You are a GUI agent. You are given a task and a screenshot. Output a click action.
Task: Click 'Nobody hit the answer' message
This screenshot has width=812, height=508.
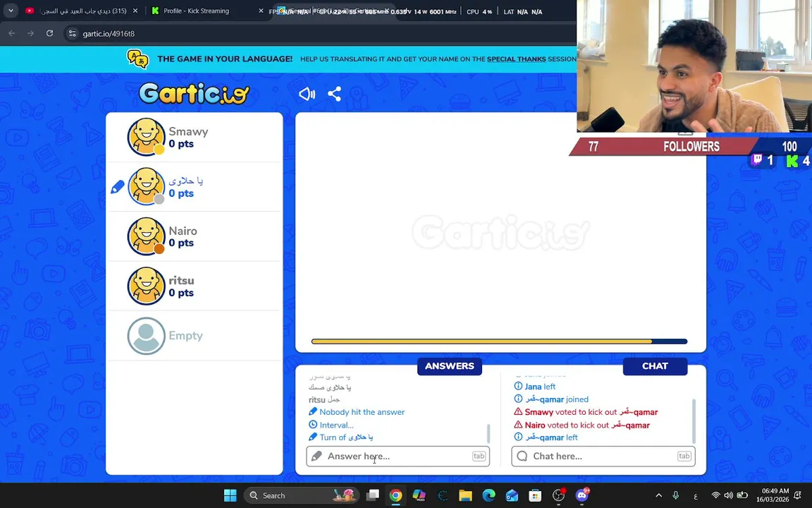pos(357,412)
